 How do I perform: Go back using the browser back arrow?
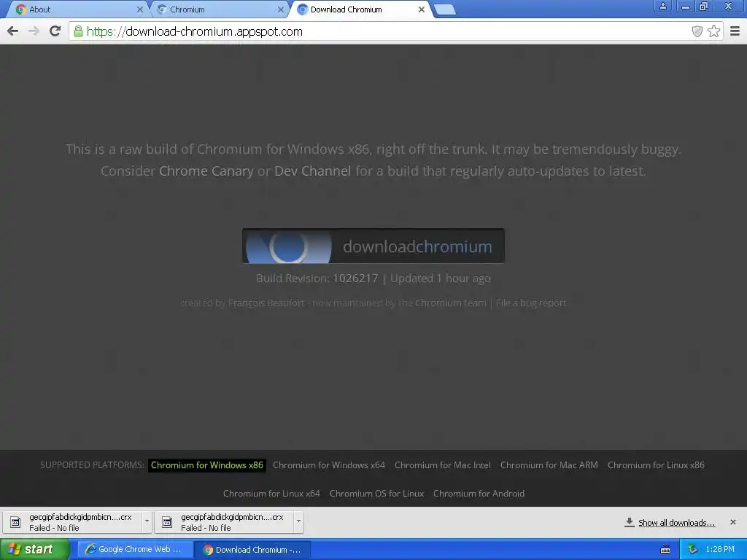click(x=13, y=31)
